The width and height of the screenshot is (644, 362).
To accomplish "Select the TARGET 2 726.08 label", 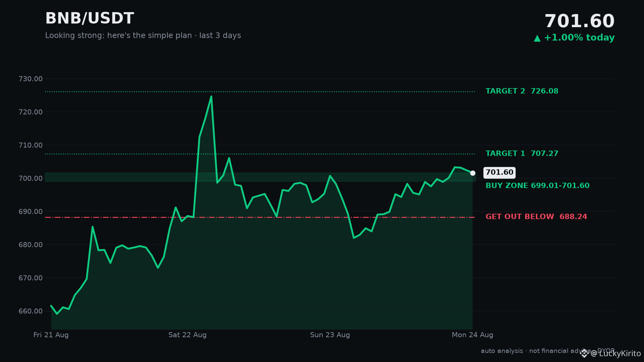I will pos(522,91).
